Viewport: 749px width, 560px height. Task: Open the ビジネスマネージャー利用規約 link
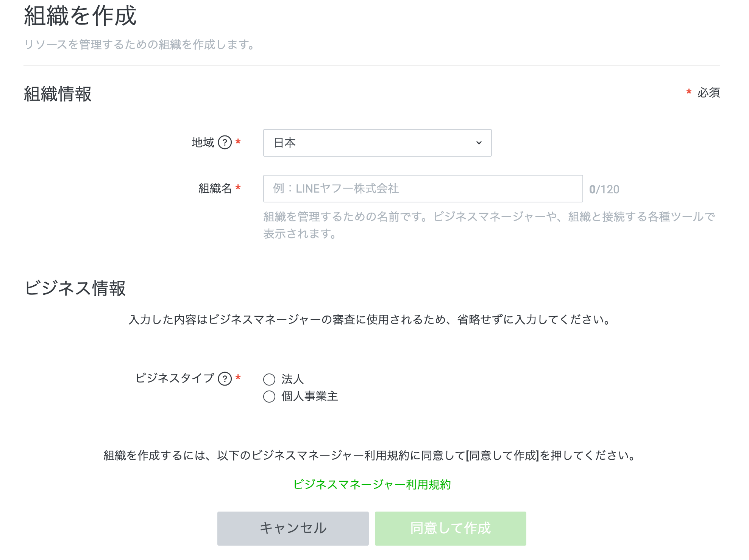point(372,485)
